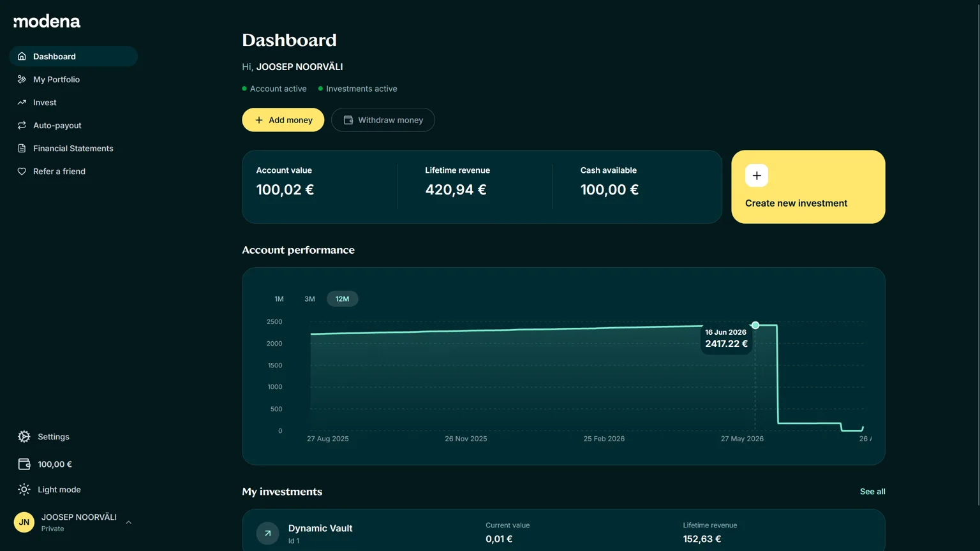980x551 pixels.
Task: Click the Lifetime revenue amount 420,94 €
Action: (x=456, y=189)
